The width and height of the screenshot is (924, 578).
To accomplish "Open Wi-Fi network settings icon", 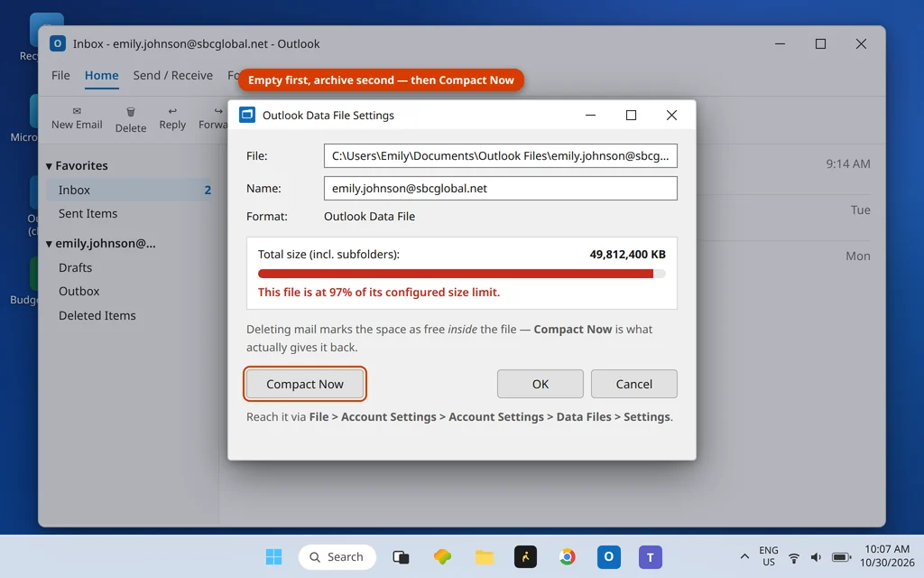I will (794, 557).
